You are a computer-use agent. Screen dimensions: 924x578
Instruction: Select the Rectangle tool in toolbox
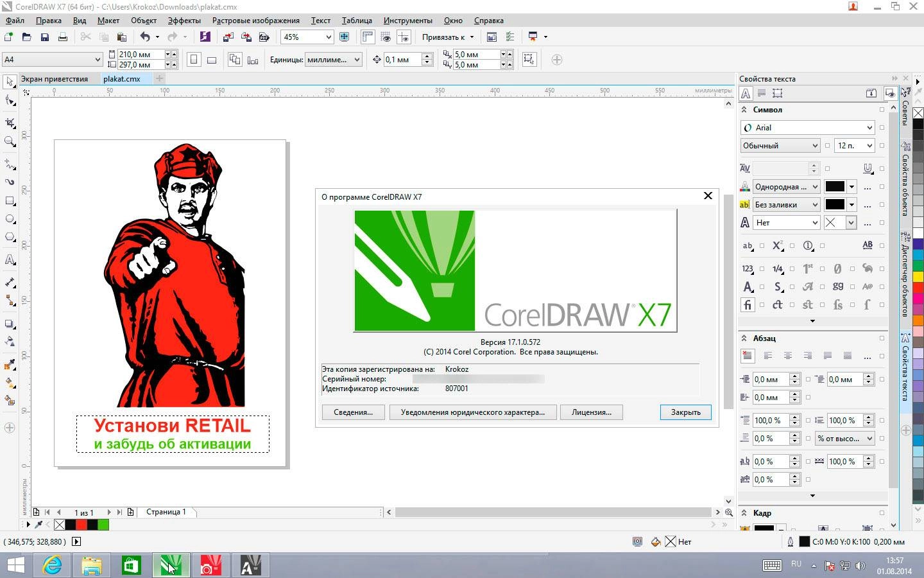pos(10,201)
